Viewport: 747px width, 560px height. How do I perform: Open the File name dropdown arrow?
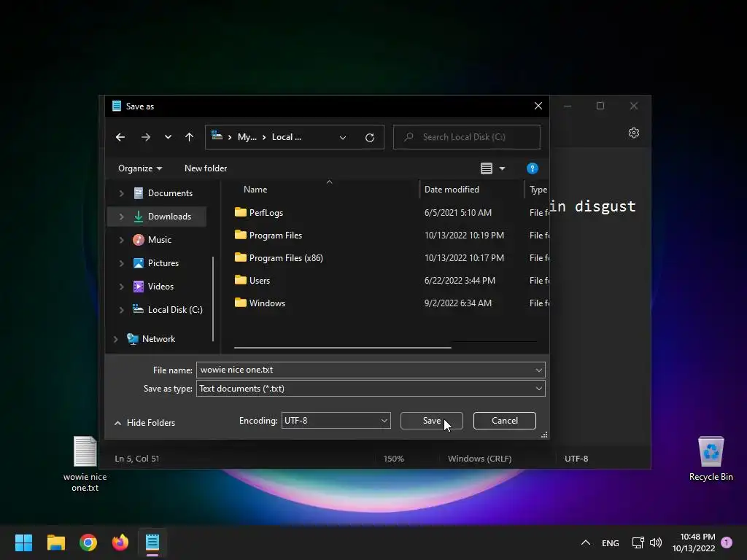tap(539, 370)
